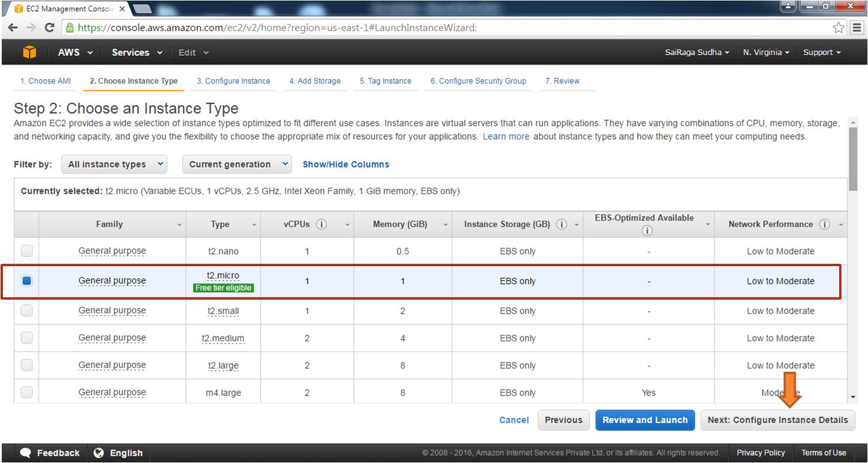Screen dimensions: 868x463
Task: Click the Learn more link
Action: click(506, 137)
